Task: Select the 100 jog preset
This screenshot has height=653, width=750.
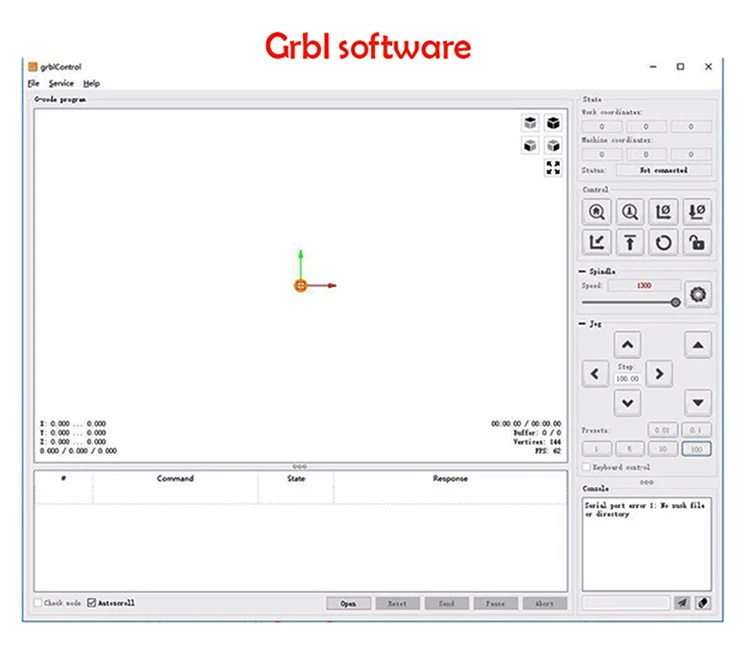Action: pos(696,449)
